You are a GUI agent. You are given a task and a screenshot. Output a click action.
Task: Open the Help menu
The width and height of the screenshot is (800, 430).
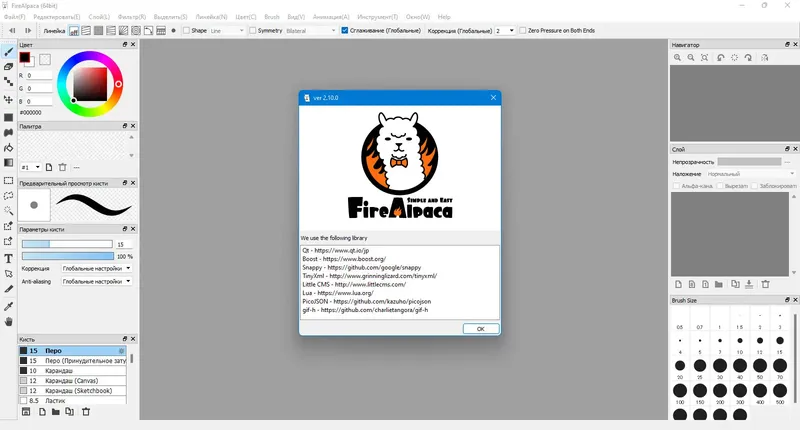[444, 17]
